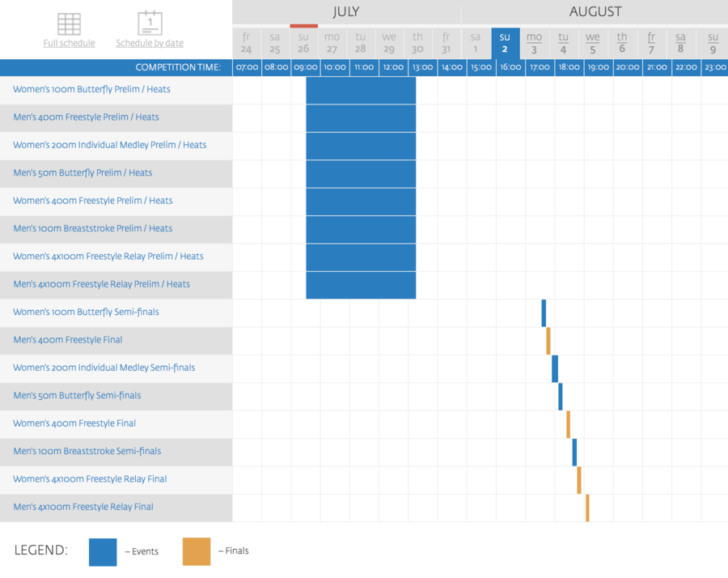The image size is (728, 578).
Task: Open Men's 400m Freestyle Final event
Action: (x=68, y=340)
